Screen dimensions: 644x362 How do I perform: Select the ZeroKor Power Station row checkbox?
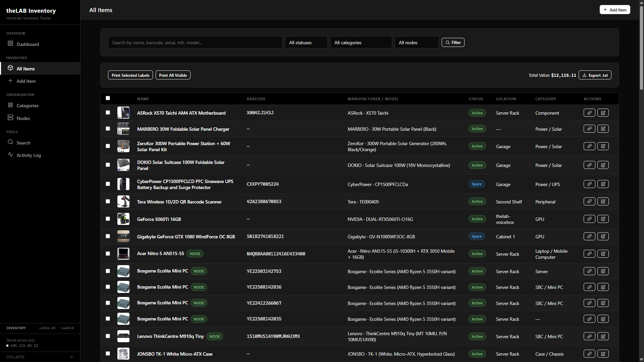click(108, 146)
